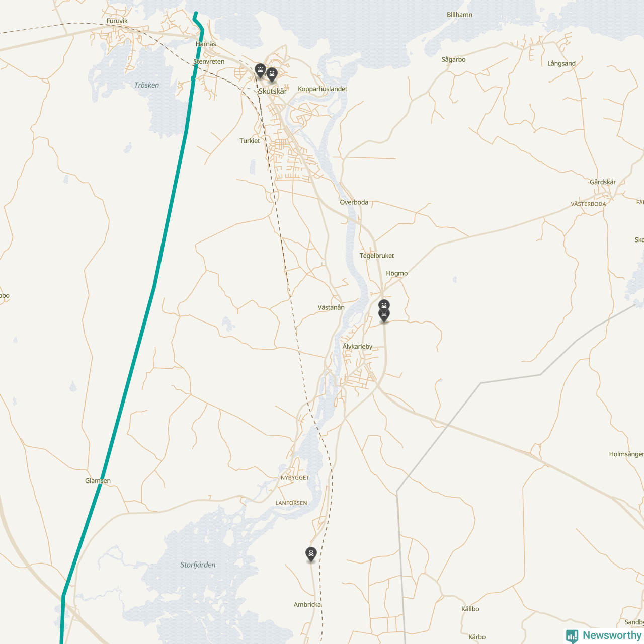Select the upper car marker below Högmo
Image resolution: width=644 pixels, height=644 pixels.
pyautogui.click(x=384, y=305)
